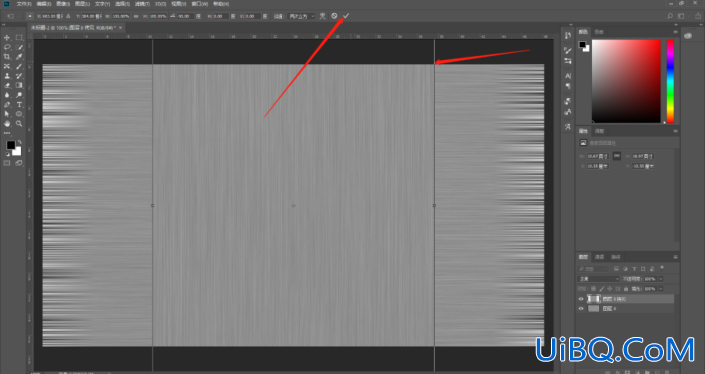Switch to Swatches tab beside Color
The width and height of the screenshot is (705, 374).
pyautogui.click(x=599, y=32)
